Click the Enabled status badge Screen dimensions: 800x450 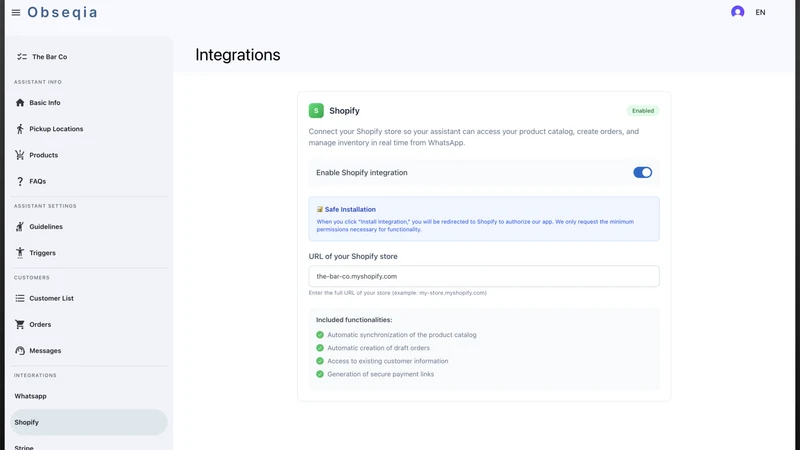643,111
